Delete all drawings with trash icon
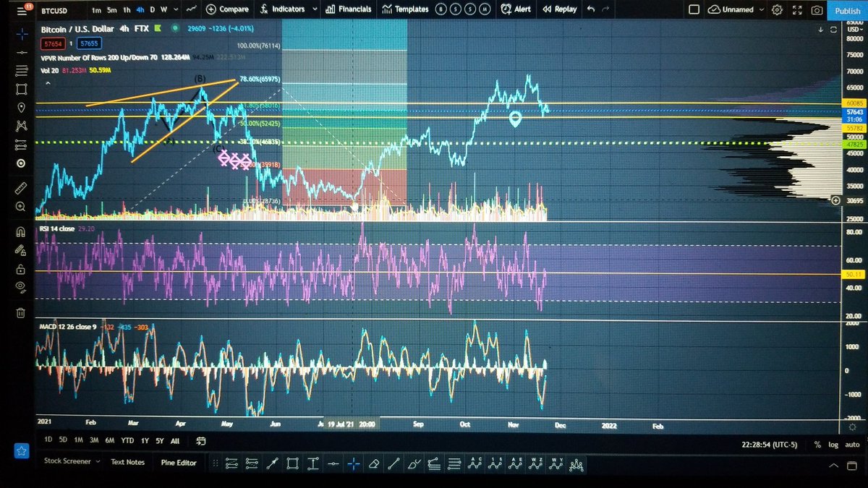 [x=21, y=312]
